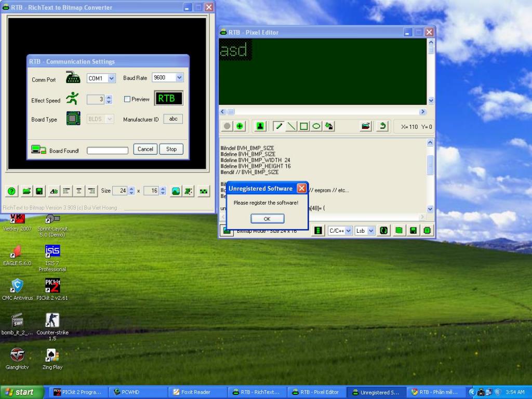Image resolution: width=532 pixels, height=399 pixels.
Task: Click the Stop button in Communication Settings
Action: point(171,149)
